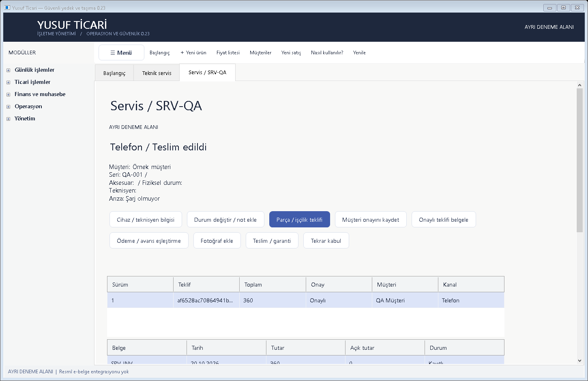Click Yenile to refresh
This screenshot has height=381, width=588.
(359, 53)
